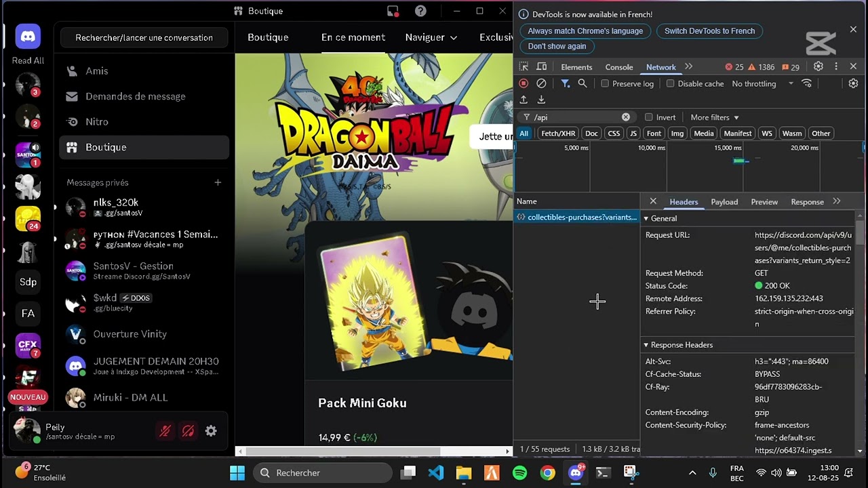The image size is (868, 488).
Task: Switch to the Elements tab
Action: tap(576, 67)
